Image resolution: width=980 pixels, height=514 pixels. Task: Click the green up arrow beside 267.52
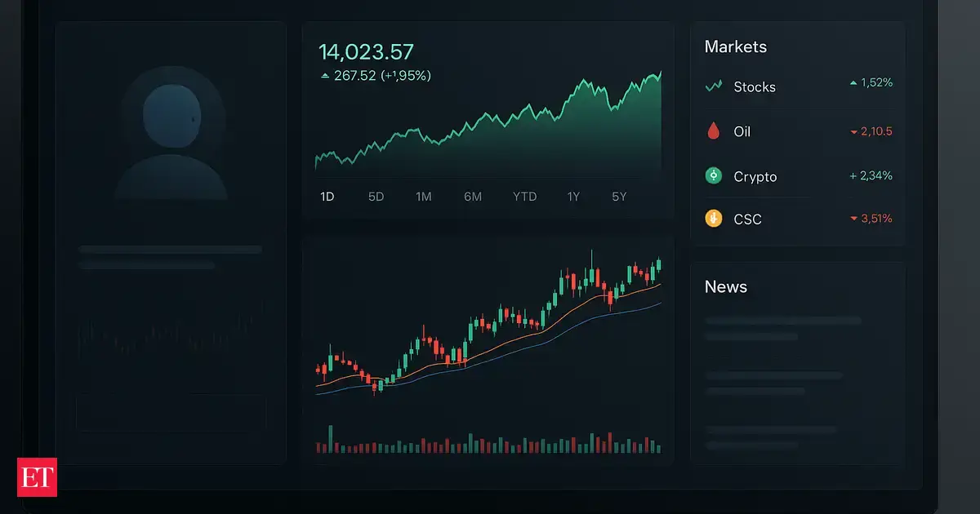tap(325, 76)
